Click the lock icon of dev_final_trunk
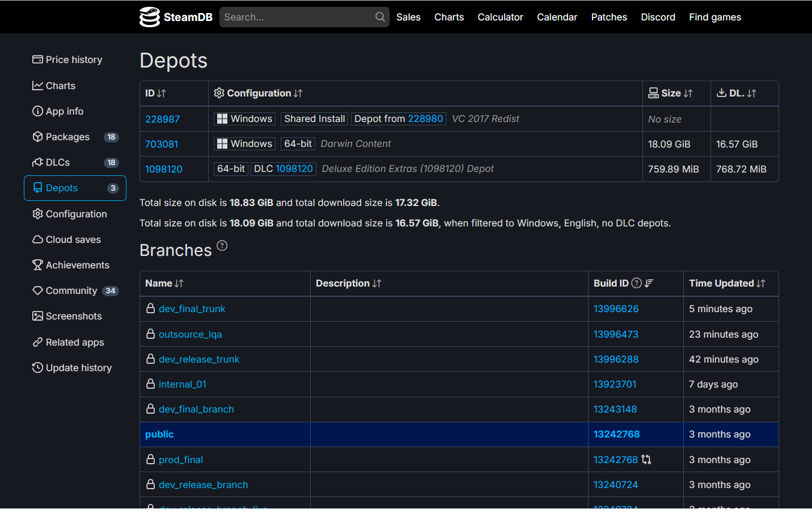This screenshot has width=812, height=513. [151, 308]
